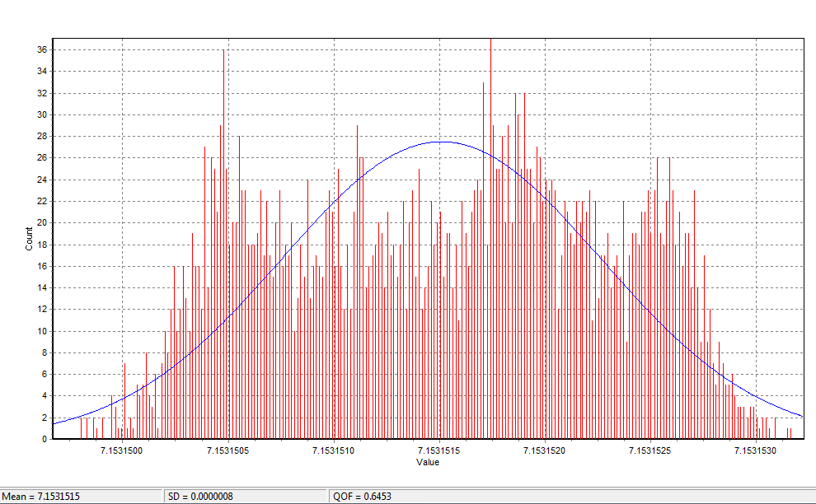Viewport: 816px width, 504px height.
Task: Click the Value axis title
Action: [x=427, y=462]
